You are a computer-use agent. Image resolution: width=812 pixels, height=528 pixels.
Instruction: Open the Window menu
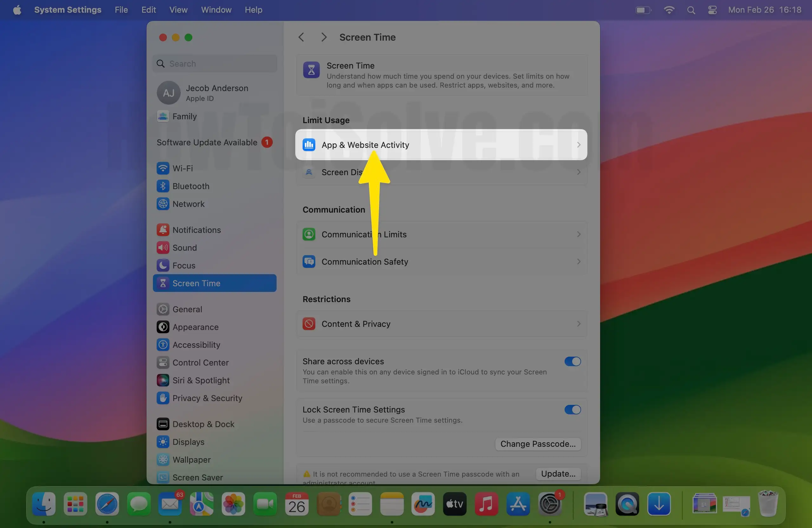tap(216, 10)
